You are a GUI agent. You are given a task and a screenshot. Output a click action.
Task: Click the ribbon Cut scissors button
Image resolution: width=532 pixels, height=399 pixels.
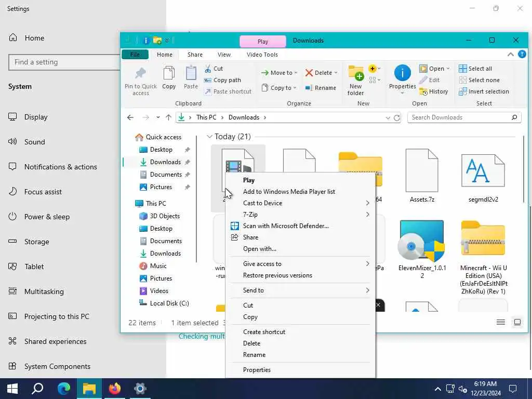(x=214, y=69)
